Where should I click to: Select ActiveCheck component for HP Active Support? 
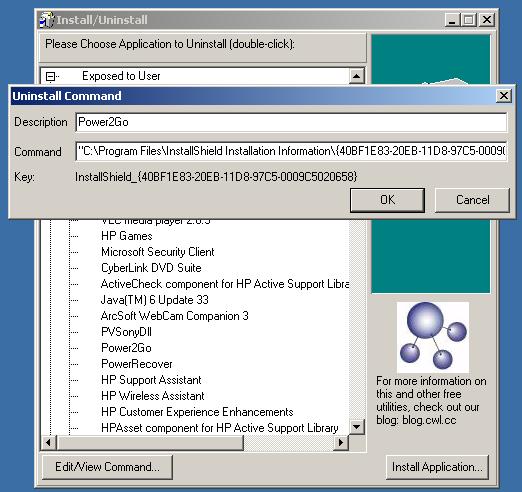[225, 284]
